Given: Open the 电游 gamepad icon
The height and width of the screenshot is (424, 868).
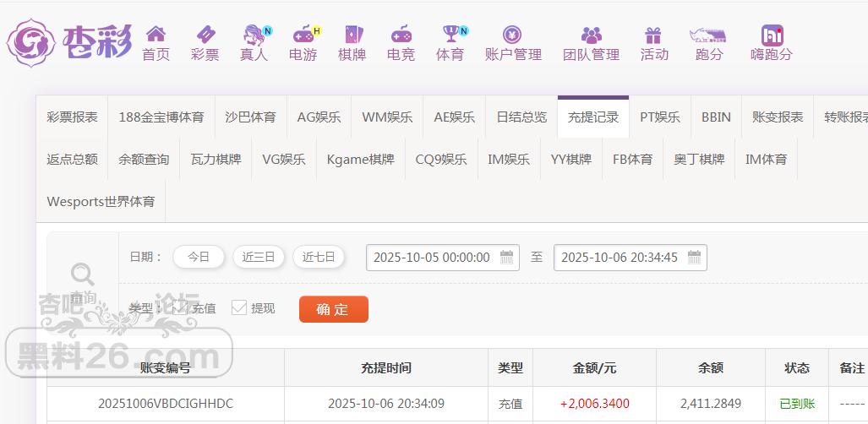Looking at the screenshot, I should [303, 35].
